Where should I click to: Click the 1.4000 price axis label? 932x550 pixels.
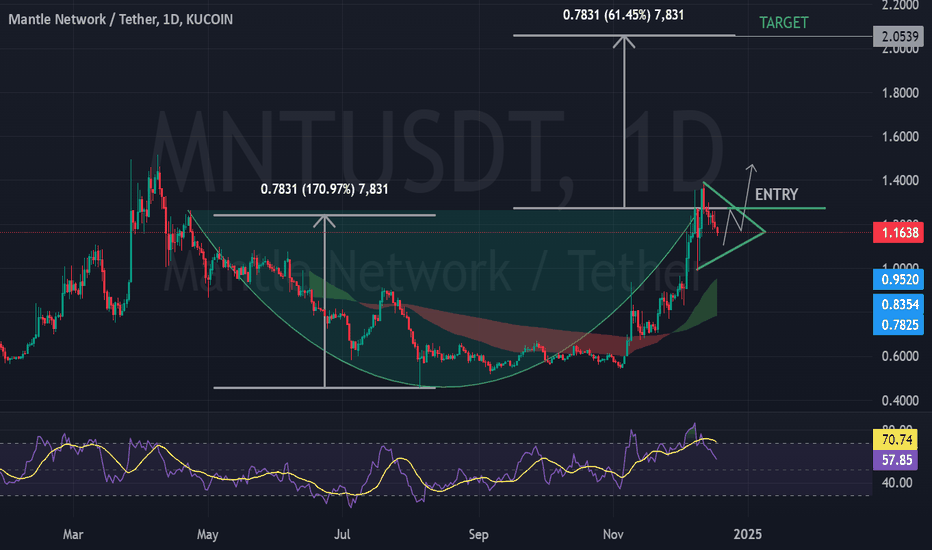(x=900, y=181)
